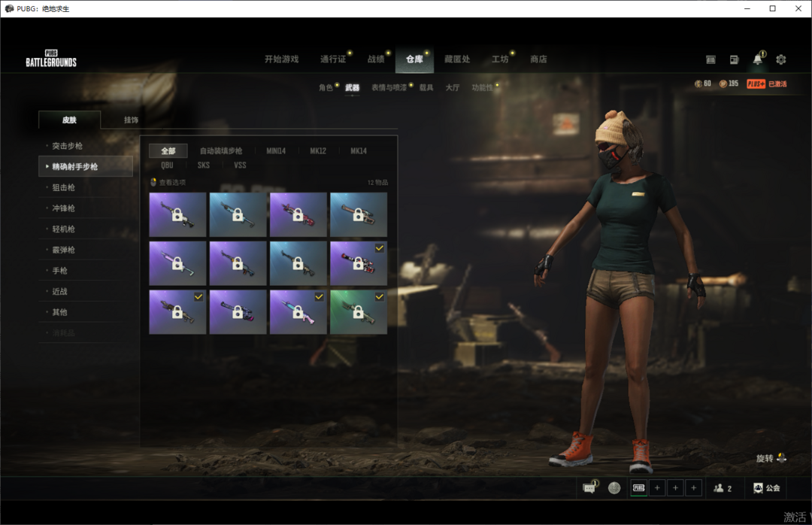Switch to 武器 sub-tab
Screen dimensions: 812x525
pyautogui.click(x=352, y=87)
